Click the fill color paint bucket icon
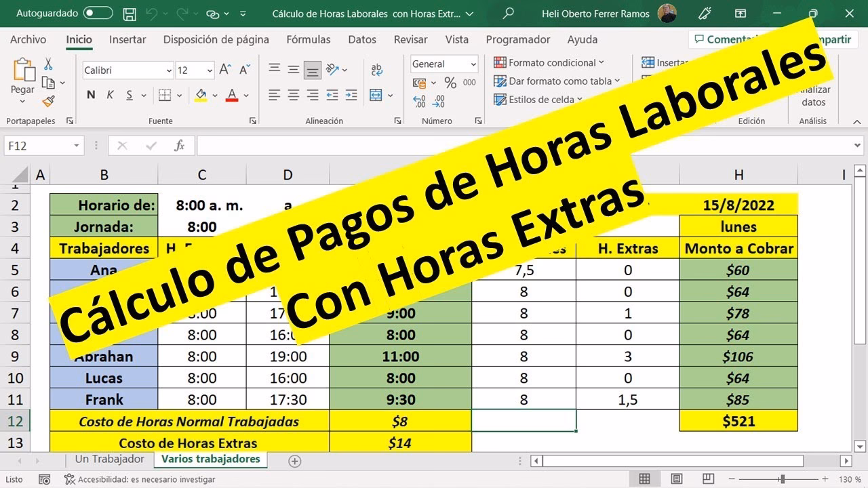This screenshot has height=488, width=868. [x=201, y=95]
